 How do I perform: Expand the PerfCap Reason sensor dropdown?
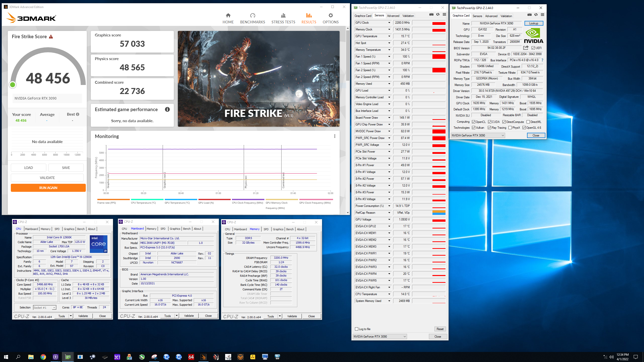click(389, 213)
